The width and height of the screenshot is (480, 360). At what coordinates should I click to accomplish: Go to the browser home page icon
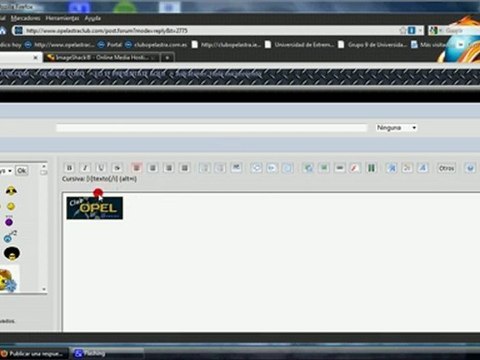[3, 31]
